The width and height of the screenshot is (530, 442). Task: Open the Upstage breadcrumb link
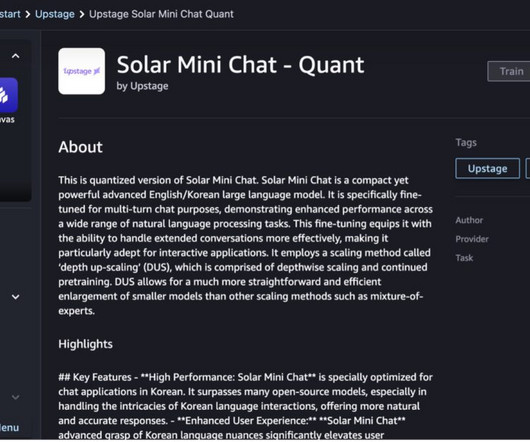(x=55, y=14)
